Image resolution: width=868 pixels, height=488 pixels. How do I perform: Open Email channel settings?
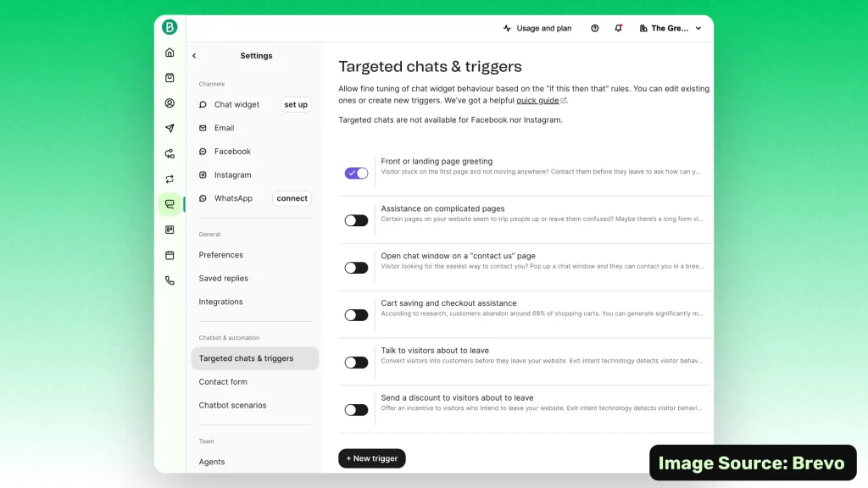point(224,128)
